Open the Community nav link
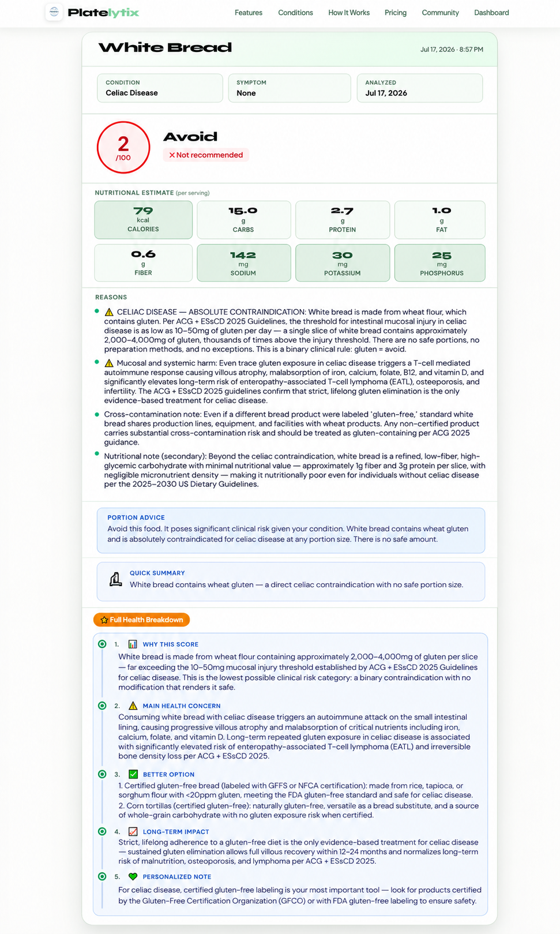Screen dimensions: 560x934 pyautogui.click(x=440, y=13)
